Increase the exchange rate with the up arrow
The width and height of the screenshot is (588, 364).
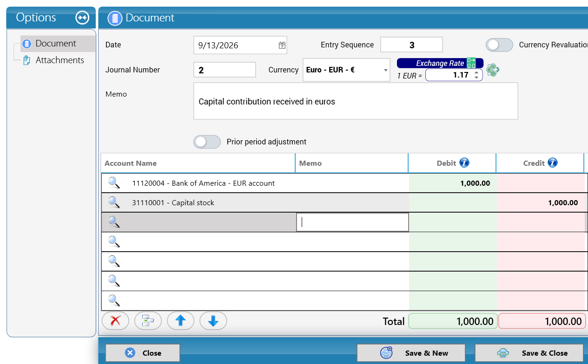476,72
